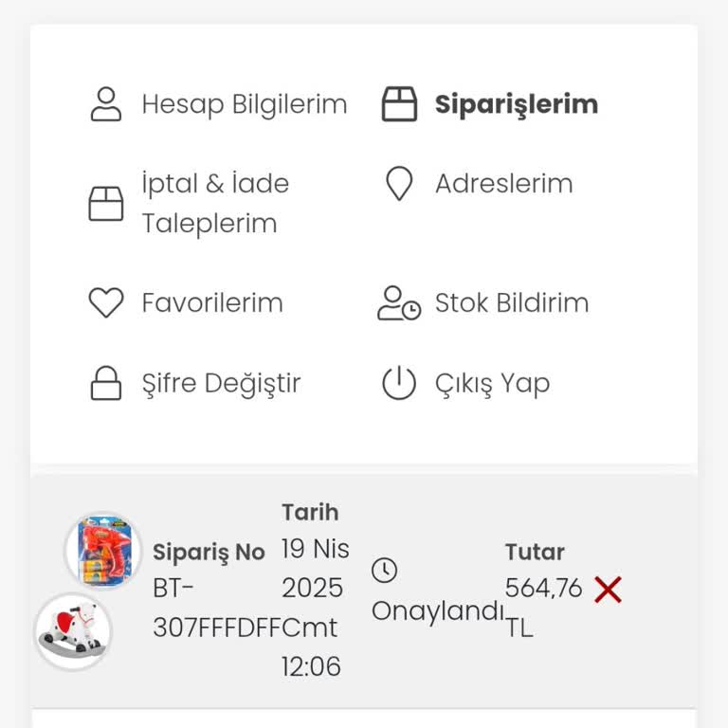This screenshot has height=728, width=728.
Task: Click the Stok Bildirim user-clock icon
Action: point(399,303)
